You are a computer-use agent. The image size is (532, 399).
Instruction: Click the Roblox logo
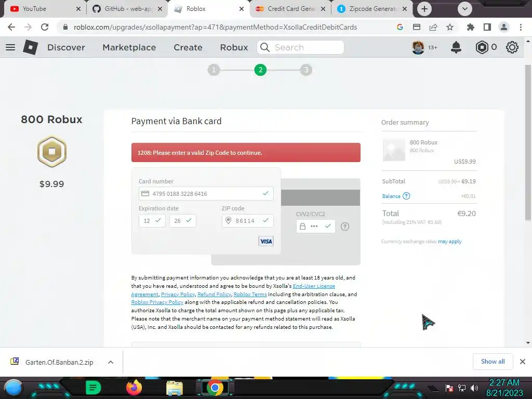[x=31, y=47]
